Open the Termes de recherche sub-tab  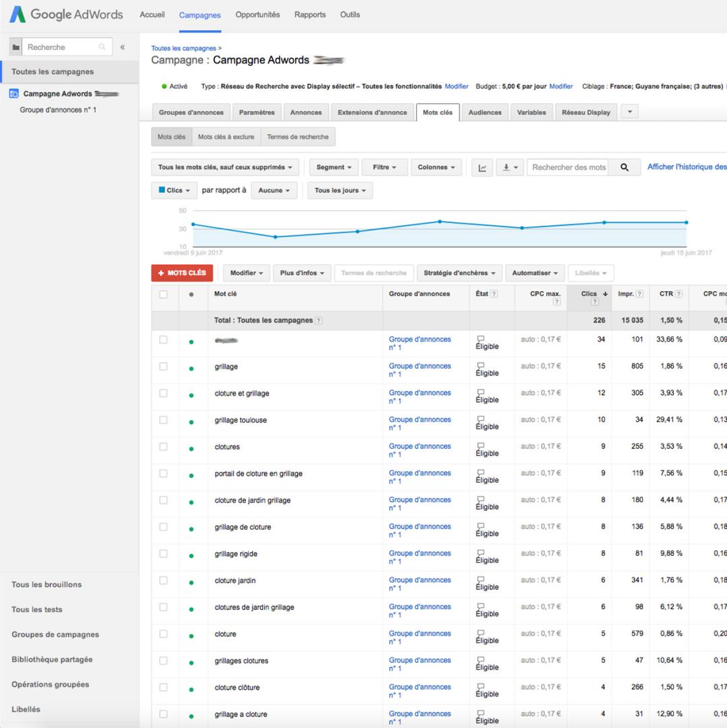click(297, 137)
